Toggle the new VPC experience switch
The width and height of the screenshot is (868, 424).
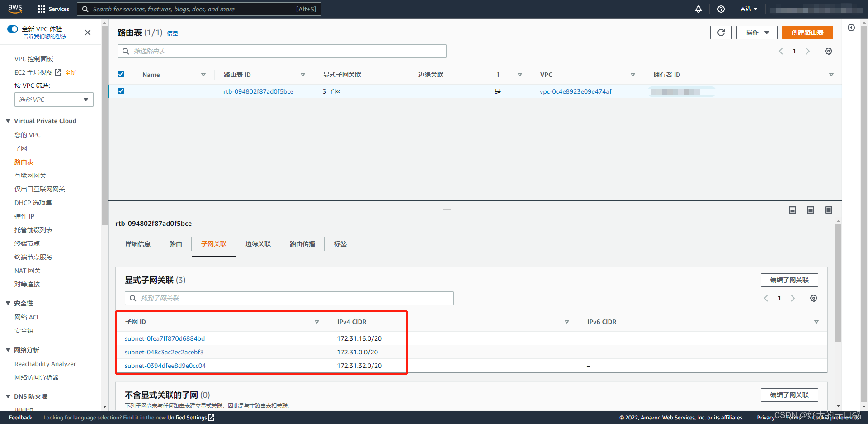click(13, 29)
